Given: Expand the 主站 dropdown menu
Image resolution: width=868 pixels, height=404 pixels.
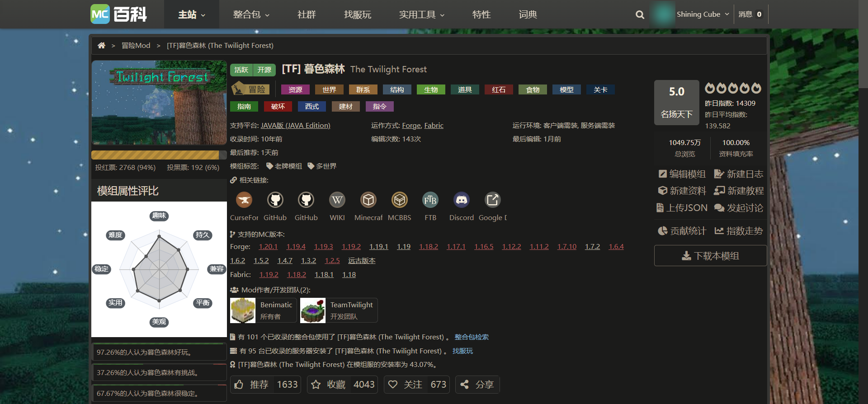Looking at the screenshot, I should tap(192, 14).
